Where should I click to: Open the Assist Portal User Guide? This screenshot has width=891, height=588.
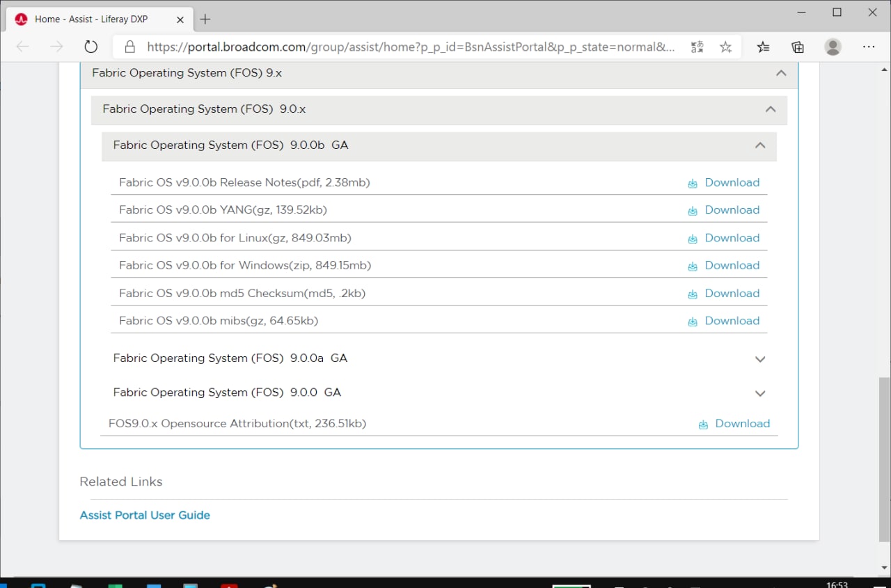pos(145,515)
